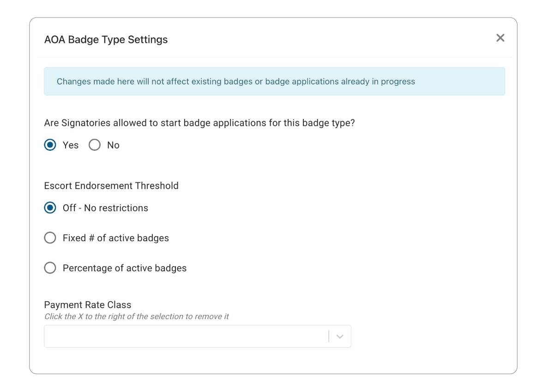Click the dropdown arrow to expand rate classes
Image resolution: width=554 pixels, height=392 pixels.
pos(340,336)
